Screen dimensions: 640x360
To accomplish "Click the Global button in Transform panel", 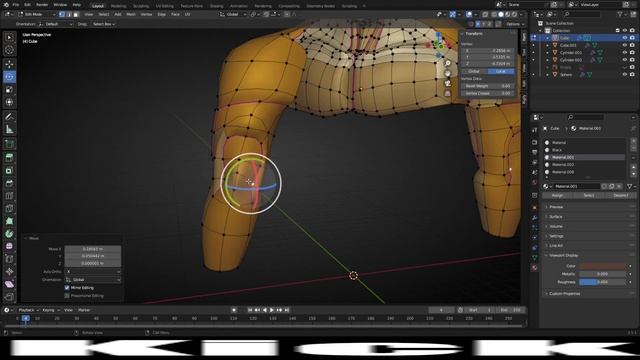I will coord(474,71).
